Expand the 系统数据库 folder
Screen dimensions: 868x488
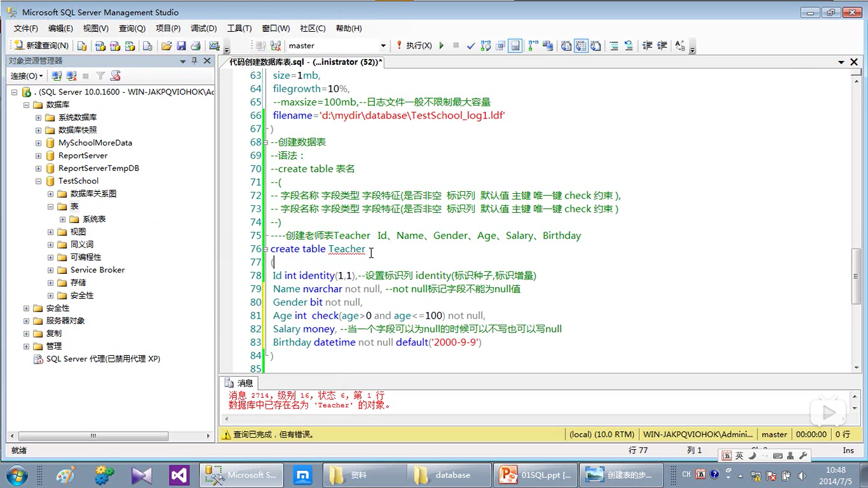[x=39, y=118]
